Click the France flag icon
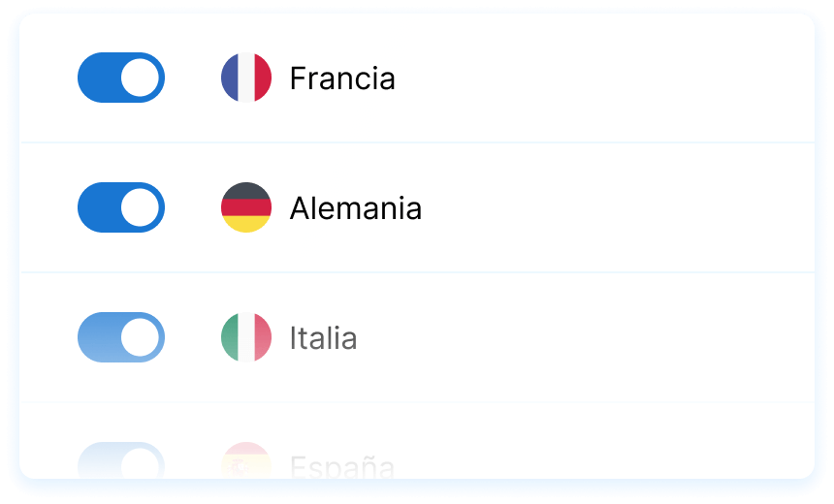Image resolution: width=834 pixels, height=504 pixels. point(246,78)
